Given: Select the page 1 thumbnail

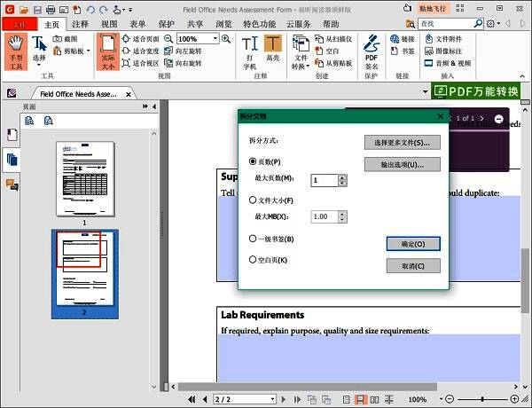Looking at the screenshot, I should pos(84,177).
